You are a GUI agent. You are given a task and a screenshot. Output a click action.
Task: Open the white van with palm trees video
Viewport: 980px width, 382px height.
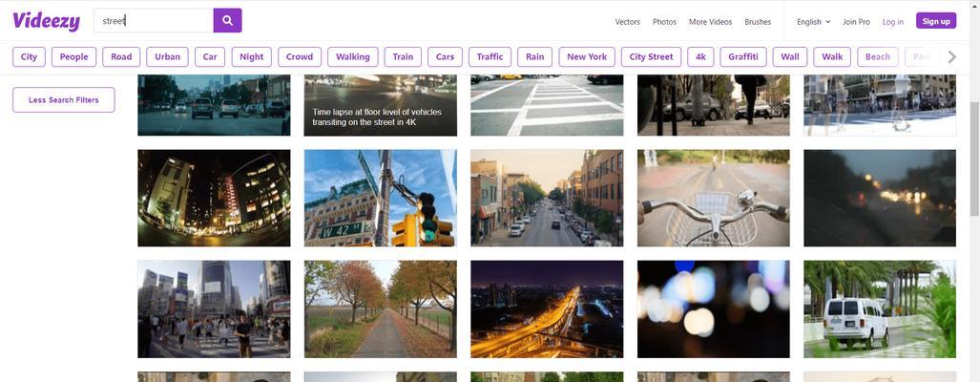pos(880,308)
